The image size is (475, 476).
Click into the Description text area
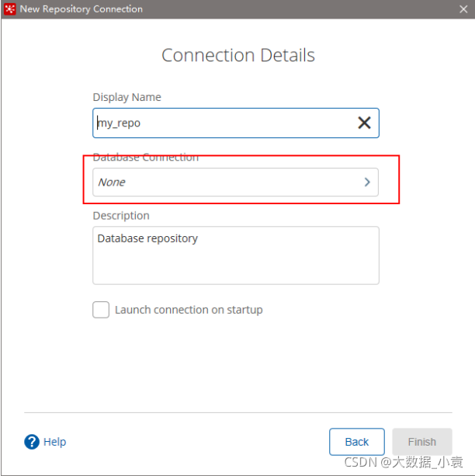click(x=236, y=255)
